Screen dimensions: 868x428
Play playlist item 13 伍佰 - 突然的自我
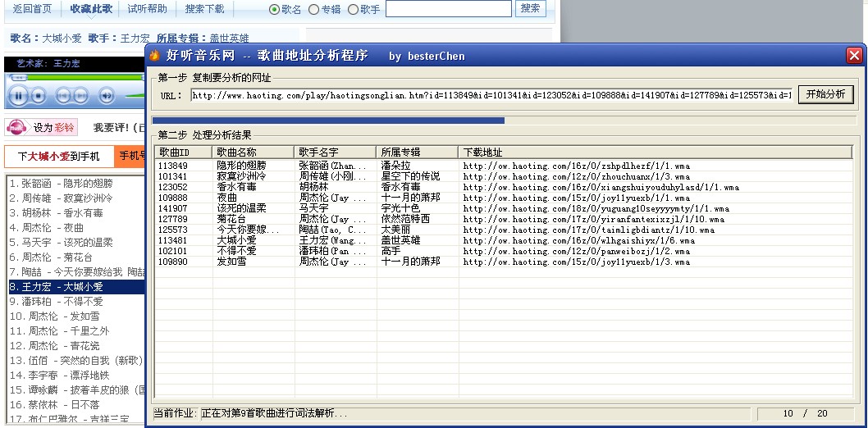click(x=75, y=361)
